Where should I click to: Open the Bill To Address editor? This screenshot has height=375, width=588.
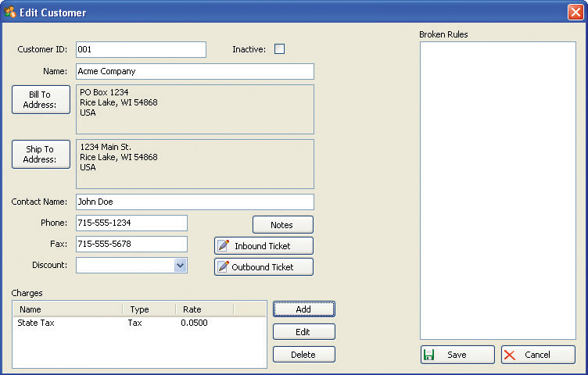coord(41,100)
